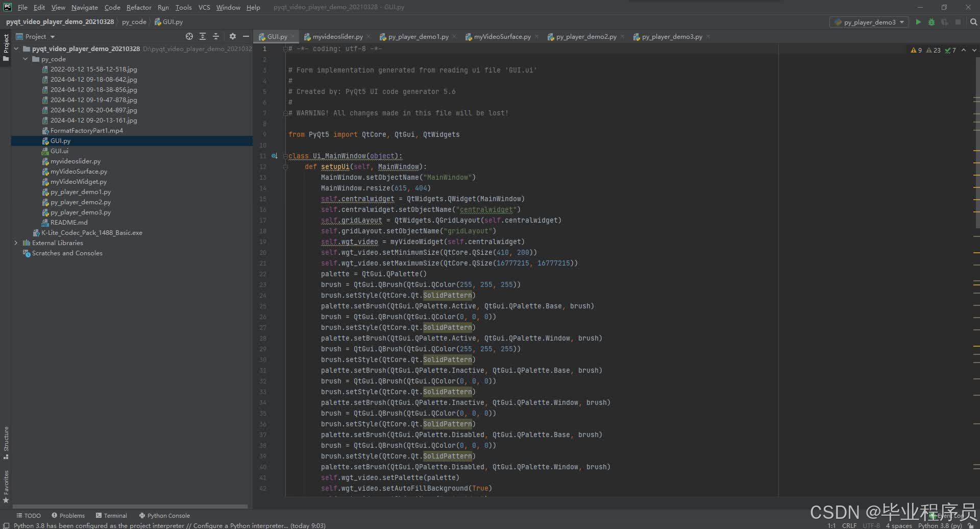Open Project panel gear options
Screen dimensions: 980x529
[233, 36]
